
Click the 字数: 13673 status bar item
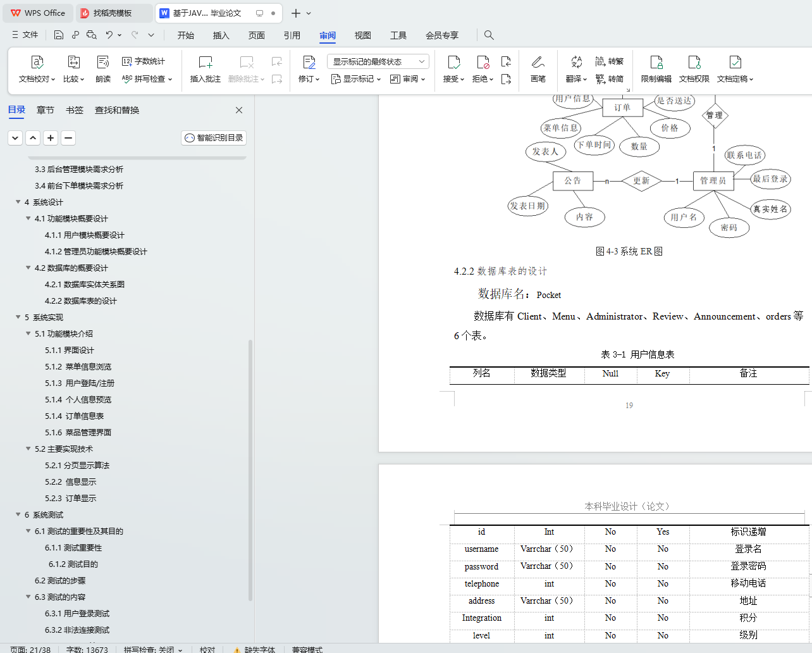point(87,649)
